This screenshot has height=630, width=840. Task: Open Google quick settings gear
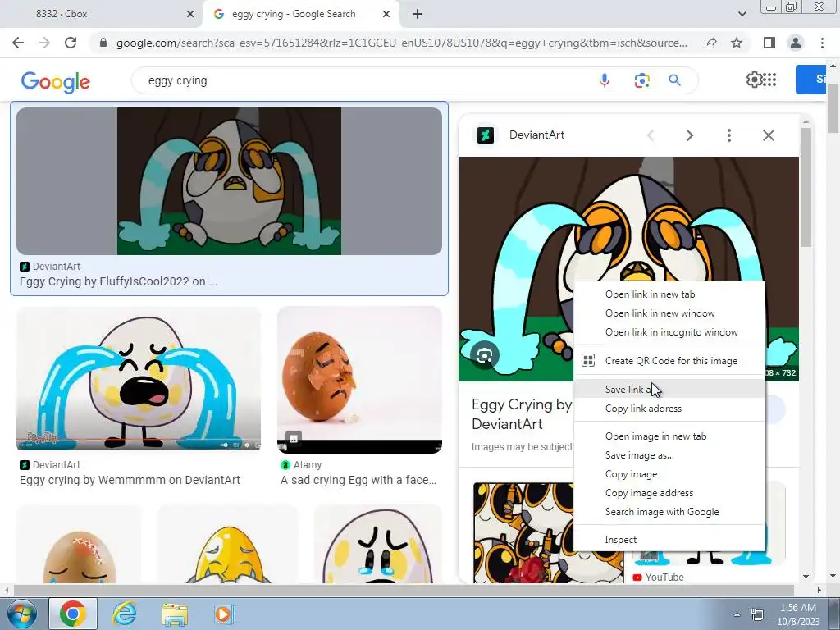pyautogui.click(x=754, y=80)
